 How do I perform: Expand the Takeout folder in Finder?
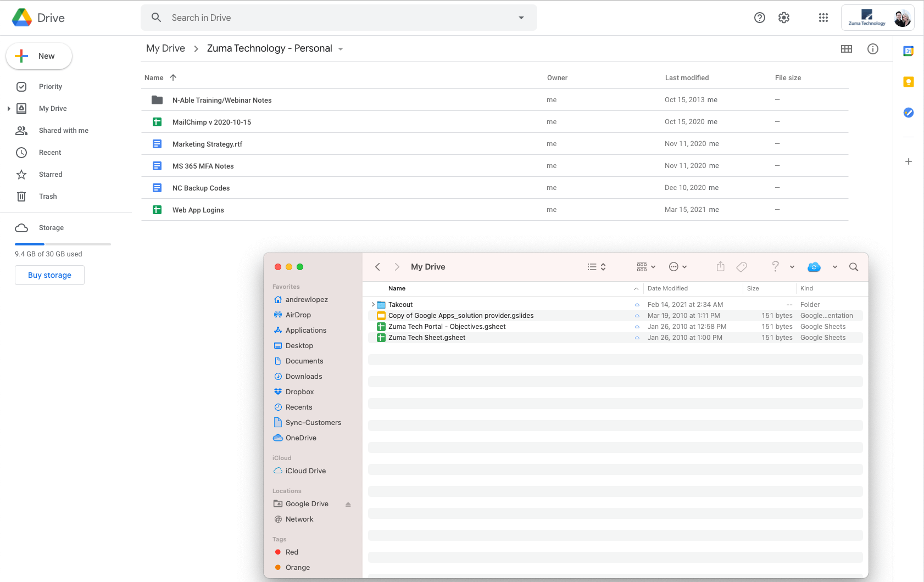pyautogui.click(x=373, y=305)
